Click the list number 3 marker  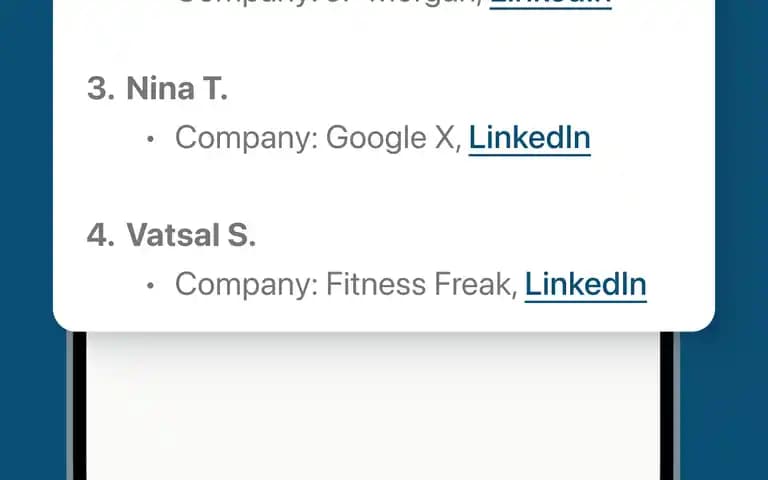pyautogui.click(x=101, y=88)
